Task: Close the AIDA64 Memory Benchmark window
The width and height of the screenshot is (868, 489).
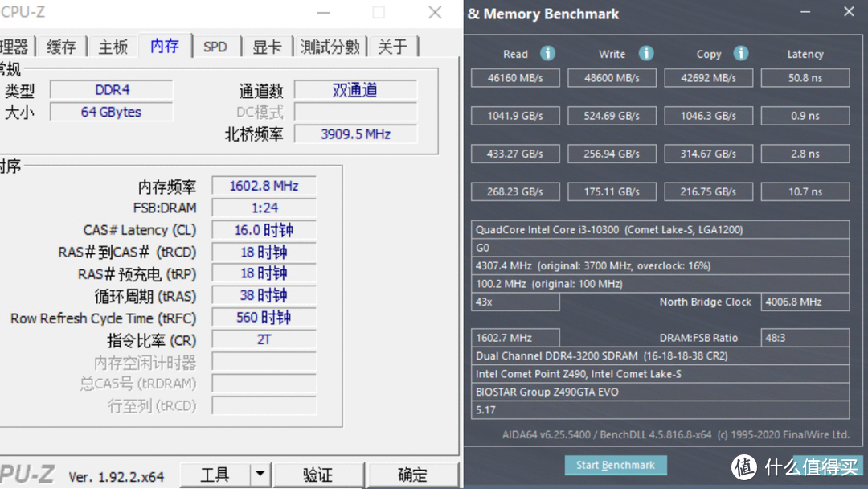Action: coord(849,11)
